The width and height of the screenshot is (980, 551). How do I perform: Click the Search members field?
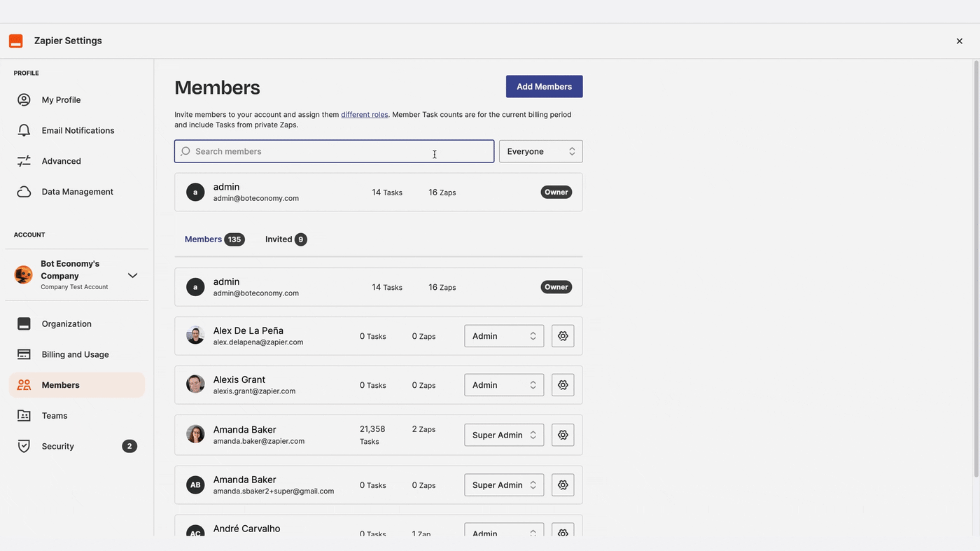coord(335,151)
